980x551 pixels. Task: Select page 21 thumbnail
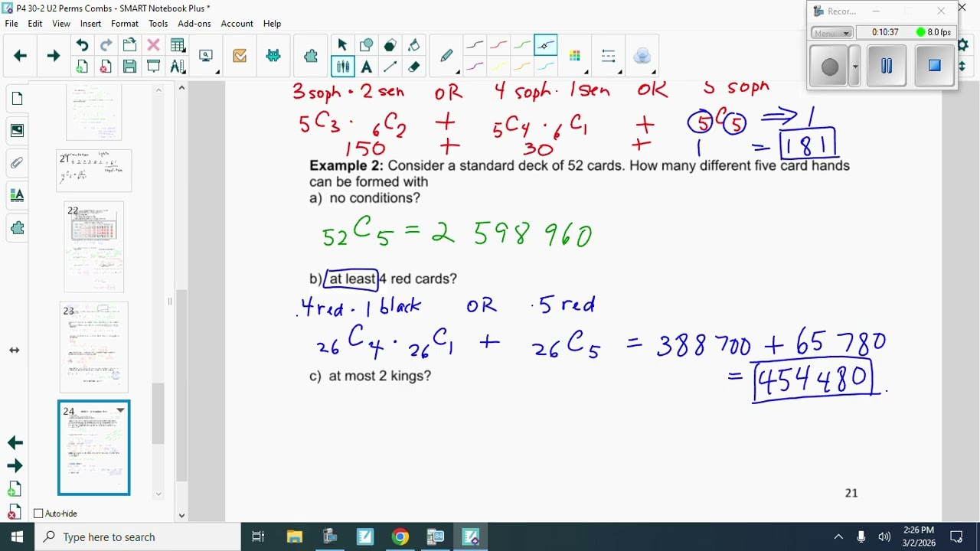(94, 171)
